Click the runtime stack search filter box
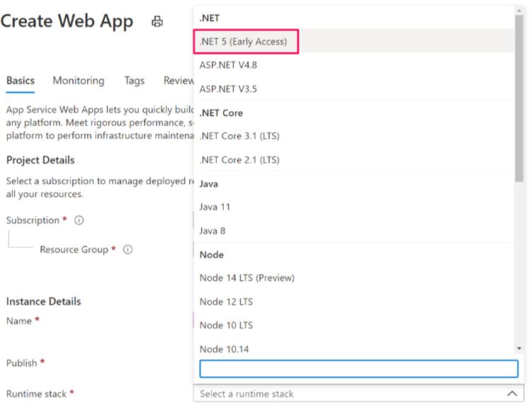The width and height of the screenshot is (532, 408). (x=358, y=369)
